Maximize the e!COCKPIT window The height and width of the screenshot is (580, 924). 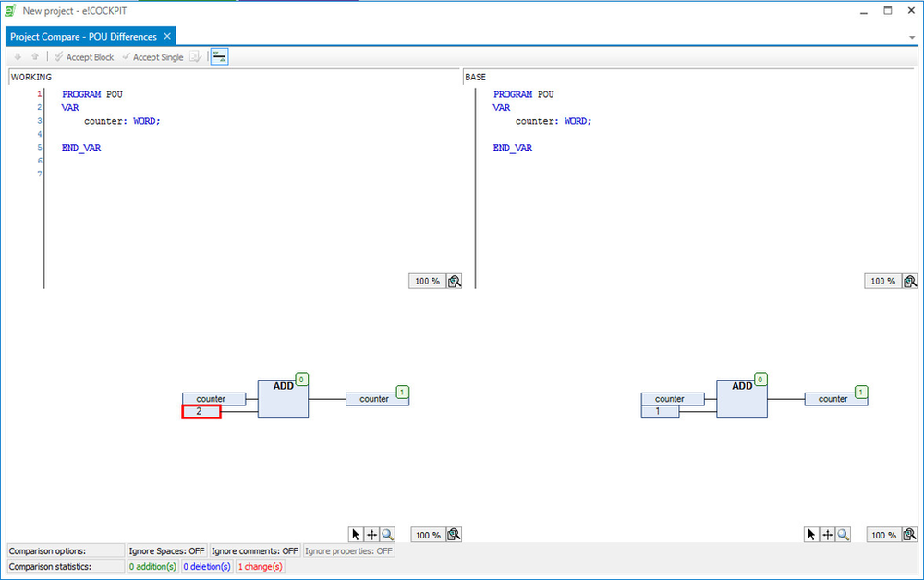[x=888, y=10]
